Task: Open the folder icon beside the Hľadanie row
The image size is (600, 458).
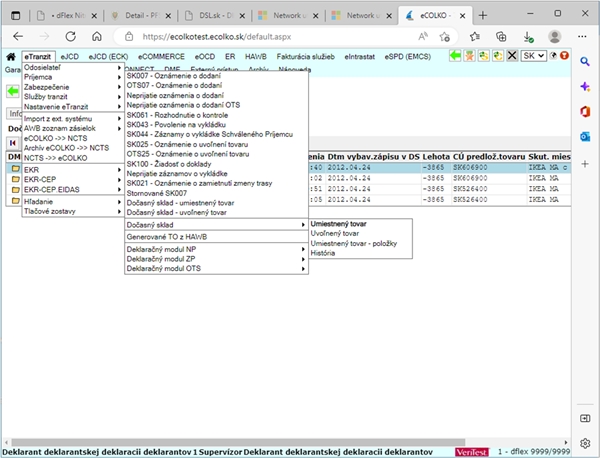Action: (15, 200)
